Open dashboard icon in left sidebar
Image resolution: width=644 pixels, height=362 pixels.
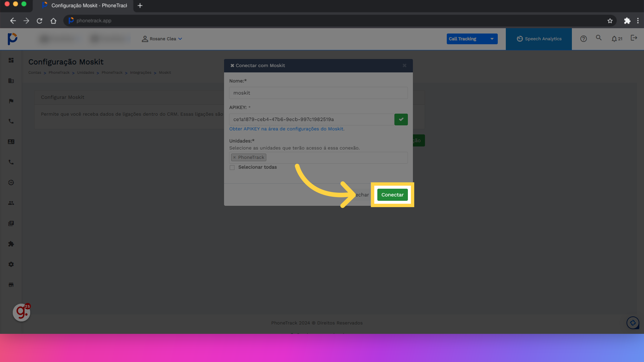coord(11,60)
